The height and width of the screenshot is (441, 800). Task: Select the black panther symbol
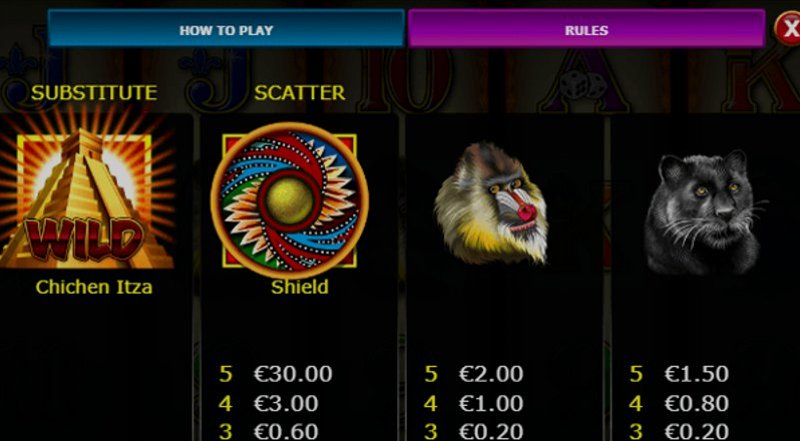click(702, 212)
